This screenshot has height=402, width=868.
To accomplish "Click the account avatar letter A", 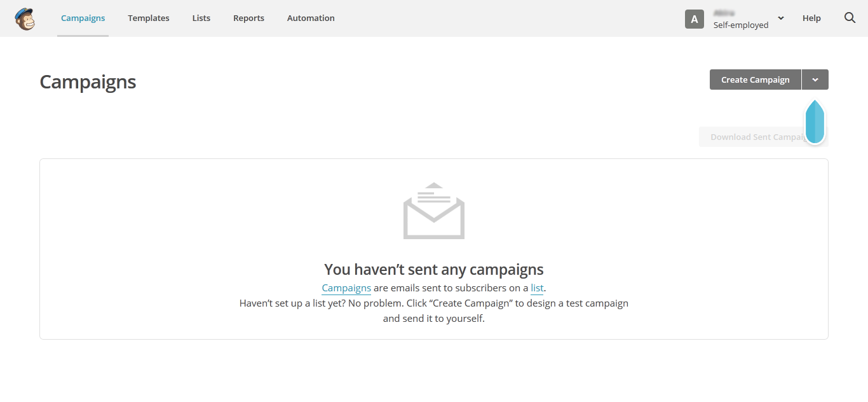I will [x=694, y=19].
